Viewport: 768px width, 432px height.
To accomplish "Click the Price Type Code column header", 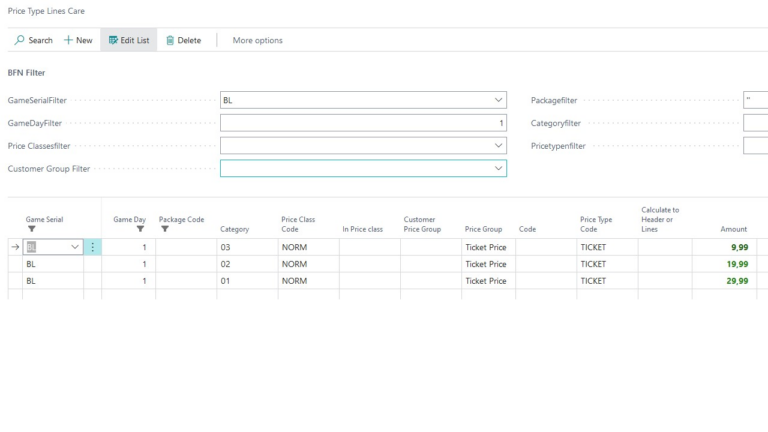I will (596, 224).
